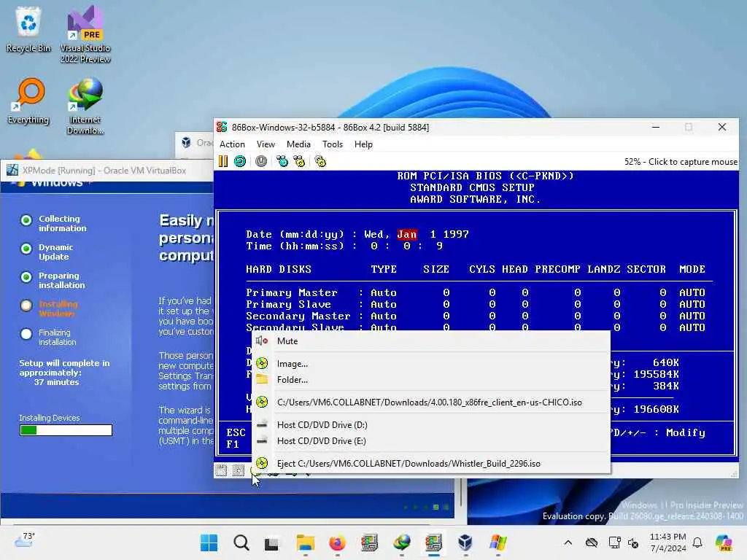This screenshot has height=560, width=747.
Task: Send Ctrl+Alt+Del via toolbar icon
Action: click(x=282, y=161)
